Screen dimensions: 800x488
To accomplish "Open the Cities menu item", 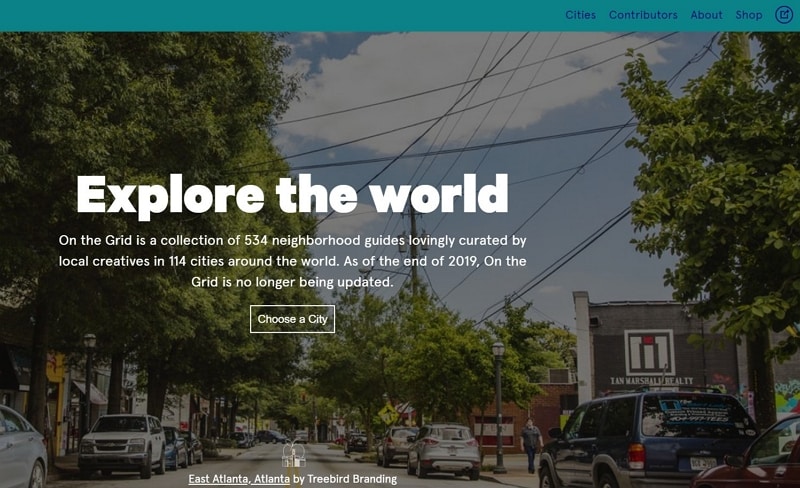I will 580,15.
